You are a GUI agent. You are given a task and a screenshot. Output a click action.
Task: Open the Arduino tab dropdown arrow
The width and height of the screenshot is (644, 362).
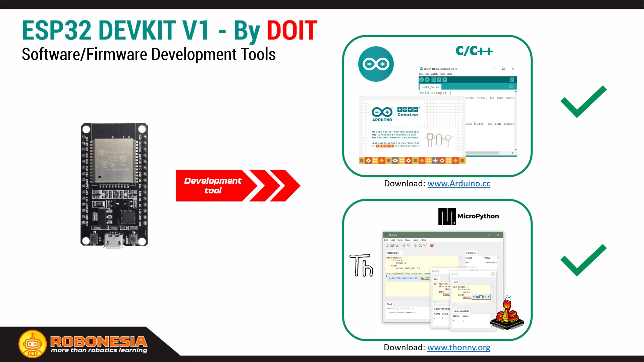coord(511,86)
